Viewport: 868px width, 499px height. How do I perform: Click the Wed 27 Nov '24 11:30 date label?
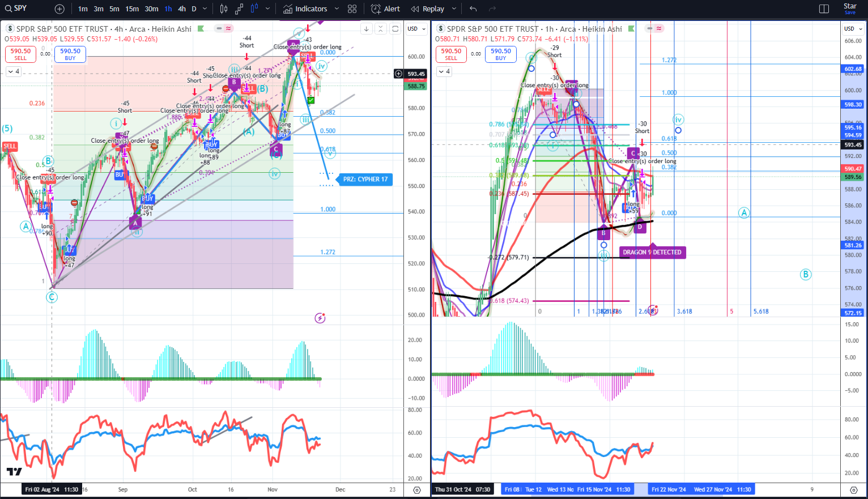tap(722, 489)
